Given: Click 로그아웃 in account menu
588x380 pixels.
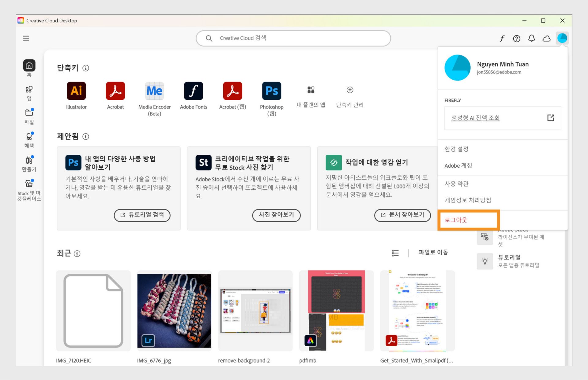Looking at the screenshot, I should [x=456, y=220].
